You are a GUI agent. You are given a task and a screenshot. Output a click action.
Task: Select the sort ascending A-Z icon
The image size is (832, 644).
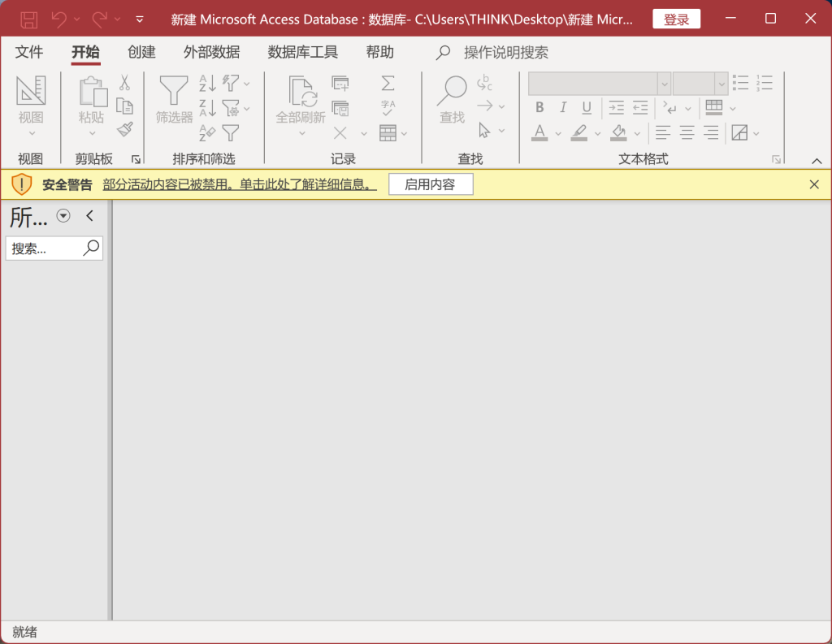[207, 83]
